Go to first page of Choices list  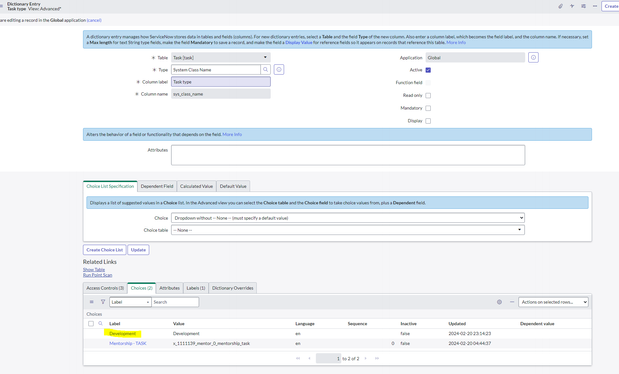[298, 358]
